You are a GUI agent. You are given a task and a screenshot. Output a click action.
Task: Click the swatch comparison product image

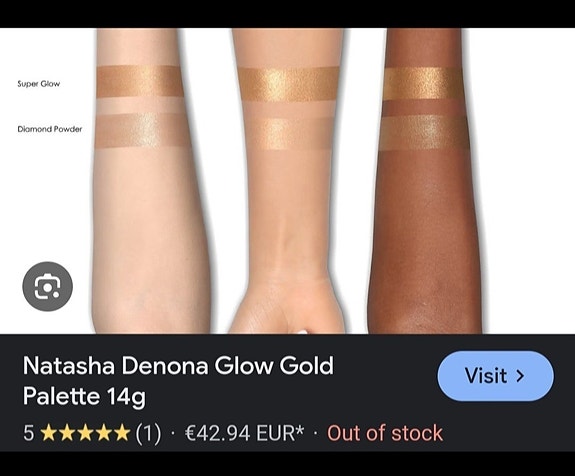[x=288, y=181]
